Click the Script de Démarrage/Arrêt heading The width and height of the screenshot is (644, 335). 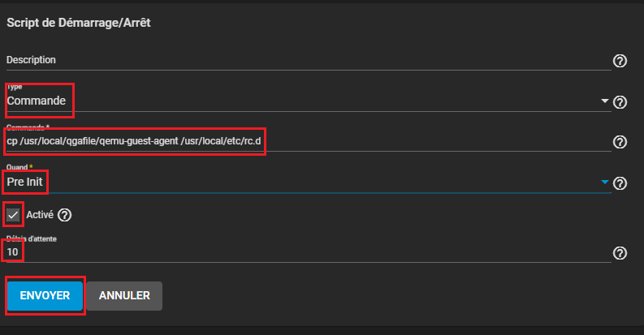(x=79, y=22)
